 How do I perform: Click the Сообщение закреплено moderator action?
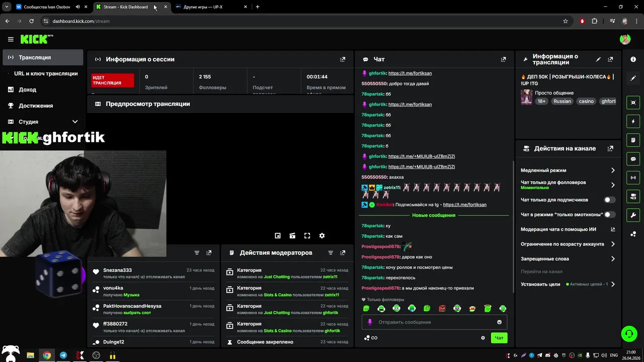(x=287, y=342)
